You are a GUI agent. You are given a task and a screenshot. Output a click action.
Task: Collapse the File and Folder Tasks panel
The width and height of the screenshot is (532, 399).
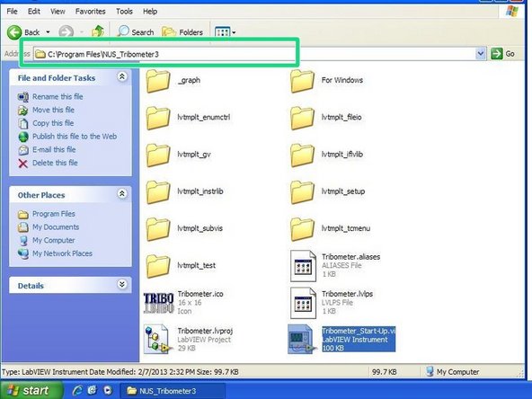[x=122, y=76]
